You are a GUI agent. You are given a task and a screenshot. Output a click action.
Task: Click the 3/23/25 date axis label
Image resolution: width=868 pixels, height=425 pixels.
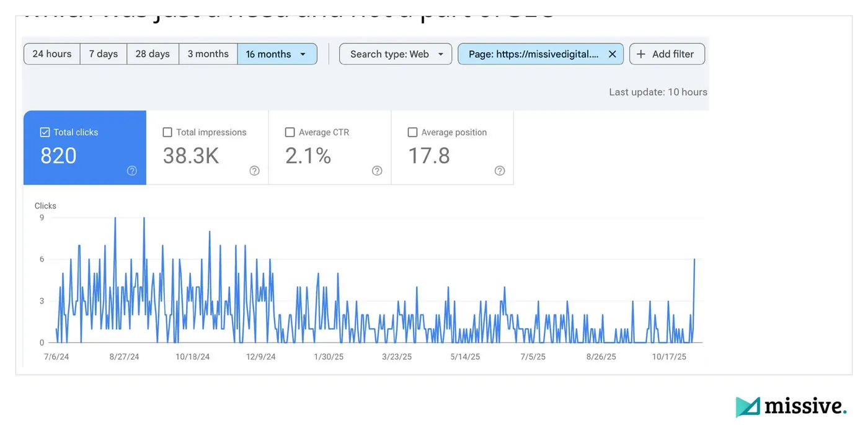[397, 357]
